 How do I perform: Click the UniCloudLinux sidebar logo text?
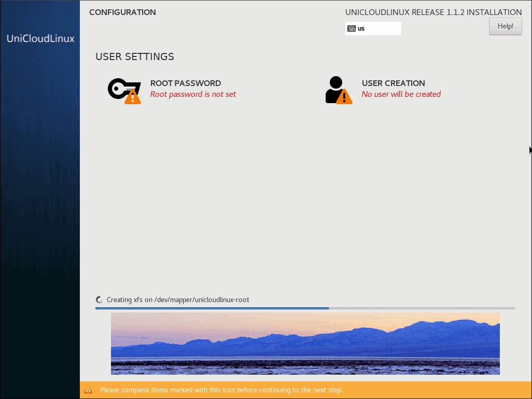40,38
